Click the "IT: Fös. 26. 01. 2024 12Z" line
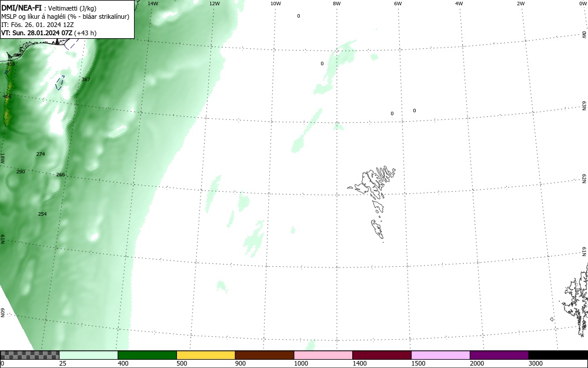Screen dimensions: 588x368 [38, 25]
